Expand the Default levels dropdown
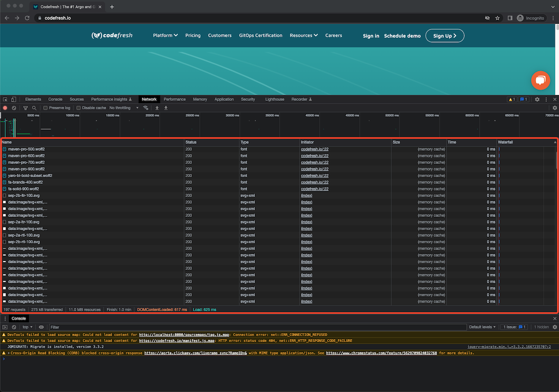 [x=482, y=327]
